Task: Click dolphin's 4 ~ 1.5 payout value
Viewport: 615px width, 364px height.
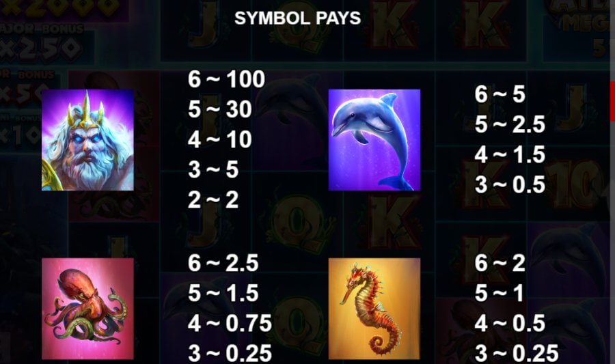Action: [x=510, y=155]
